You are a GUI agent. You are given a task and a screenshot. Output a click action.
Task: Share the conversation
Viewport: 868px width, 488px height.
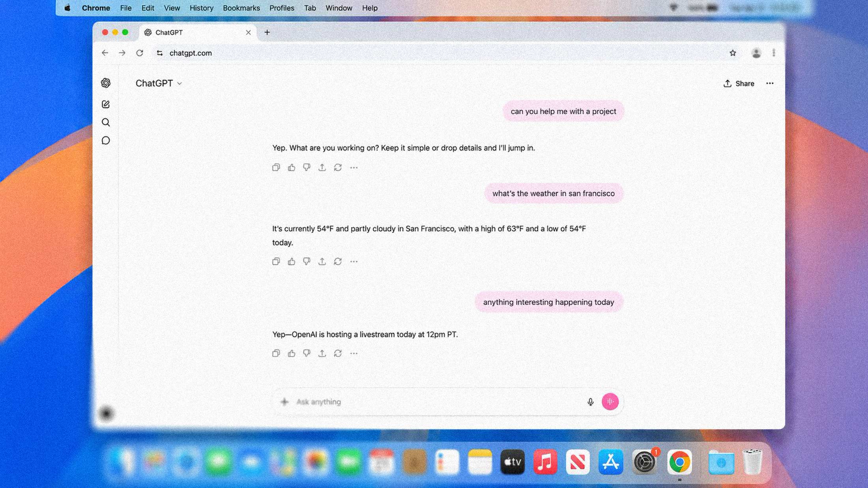tap(739, 83)
